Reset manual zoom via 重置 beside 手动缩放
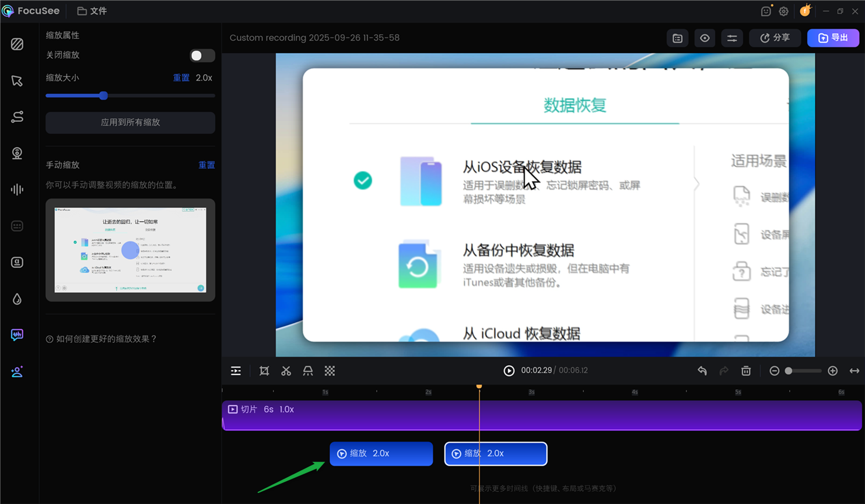Screen dimensions: 865x504 (206, 165)
